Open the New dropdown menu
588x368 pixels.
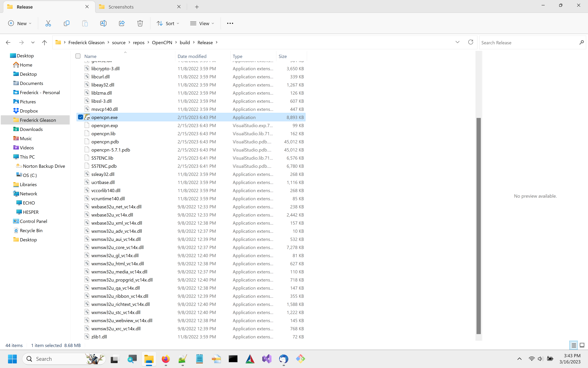(20, 23)
